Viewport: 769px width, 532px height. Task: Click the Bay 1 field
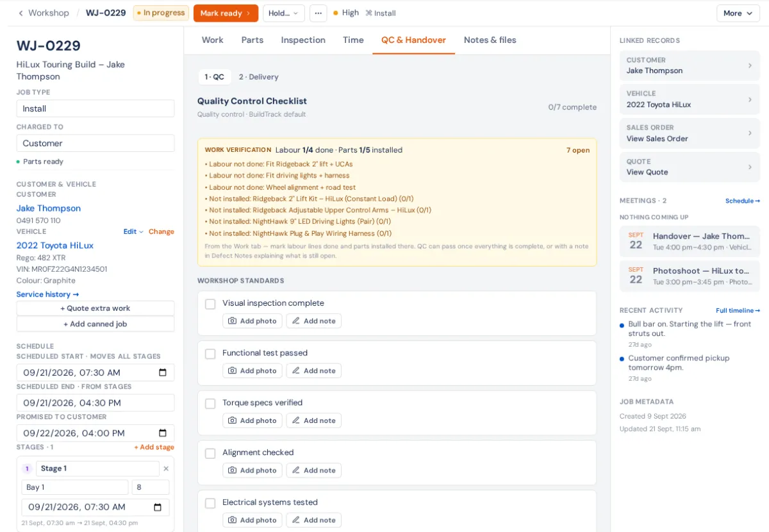click(x=75, y=487)
